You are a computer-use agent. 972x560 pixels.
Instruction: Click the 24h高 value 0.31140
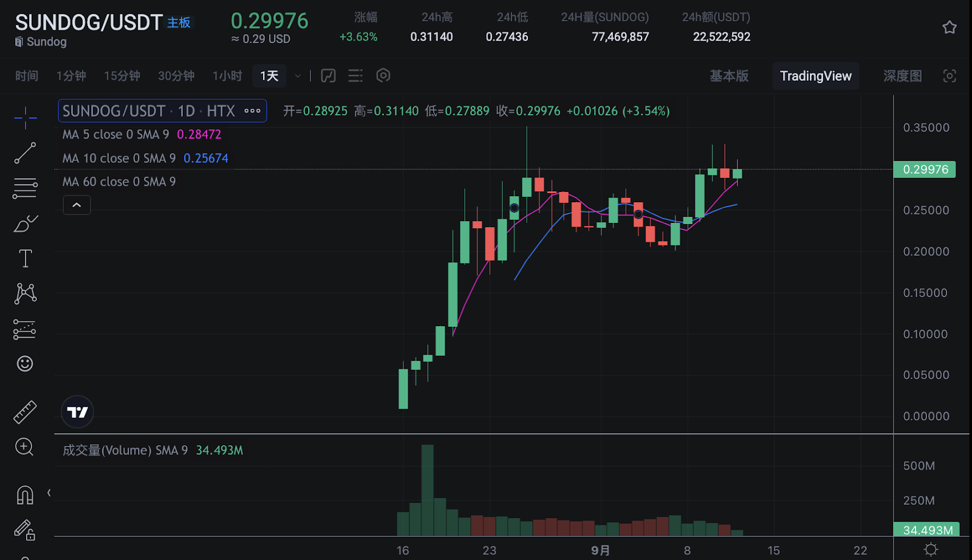click(431, 36)
